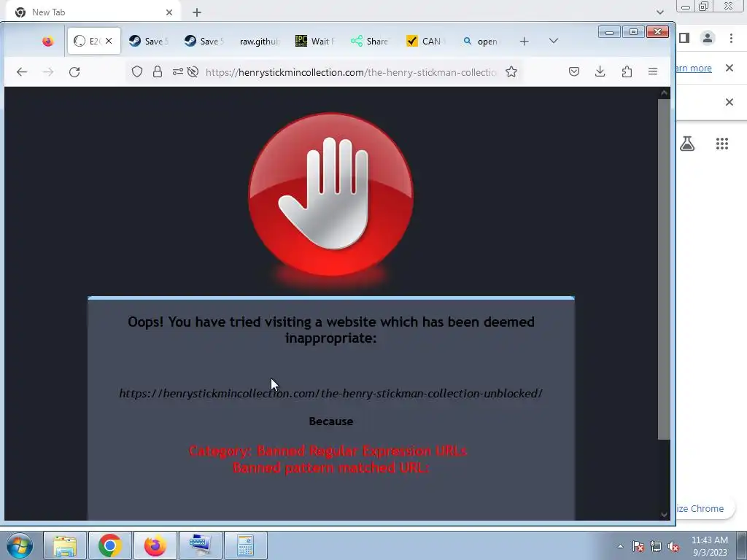This screenshot has height=560, width=747.
Task: Click the muted volume tray icon
Action: tap(673, 546)
